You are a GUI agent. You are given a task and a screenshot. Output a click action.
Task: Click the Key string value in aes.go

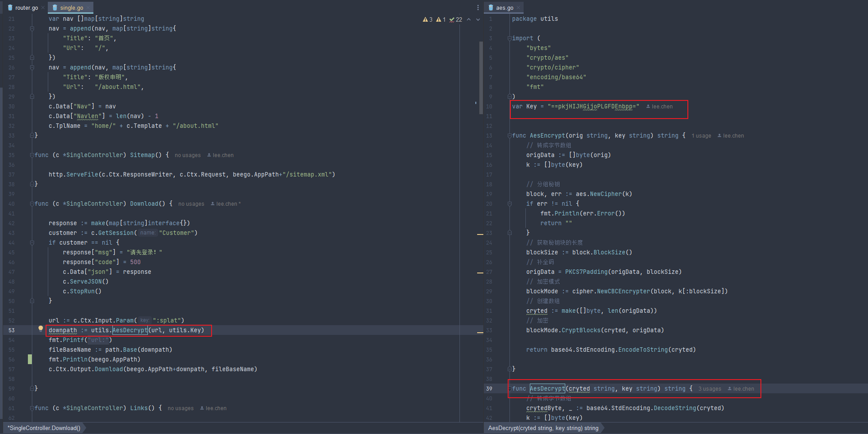click(x=594, y=107)
